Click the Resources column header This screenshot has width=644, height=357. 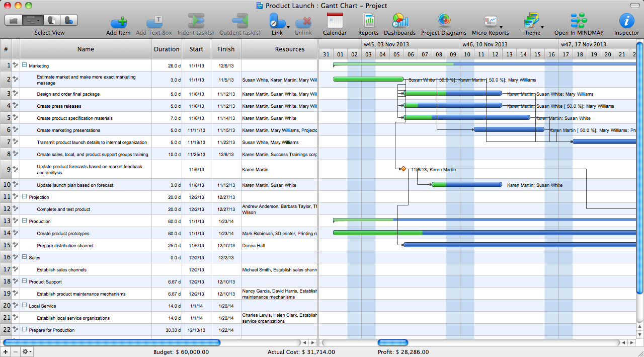coord(289,49)
